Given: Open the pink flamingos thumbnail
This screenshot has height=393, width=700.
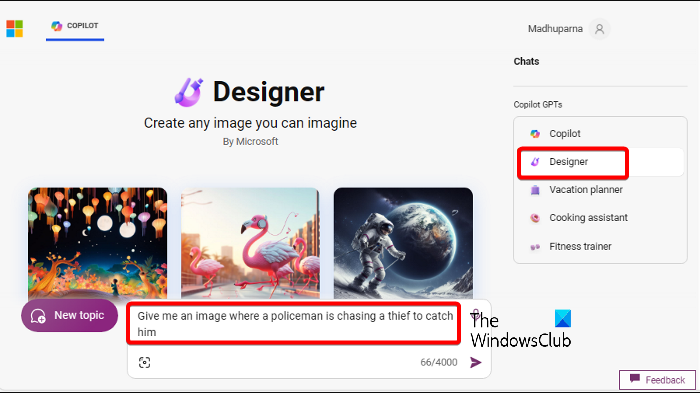Looking at the screenshot, I should (250, 243).
